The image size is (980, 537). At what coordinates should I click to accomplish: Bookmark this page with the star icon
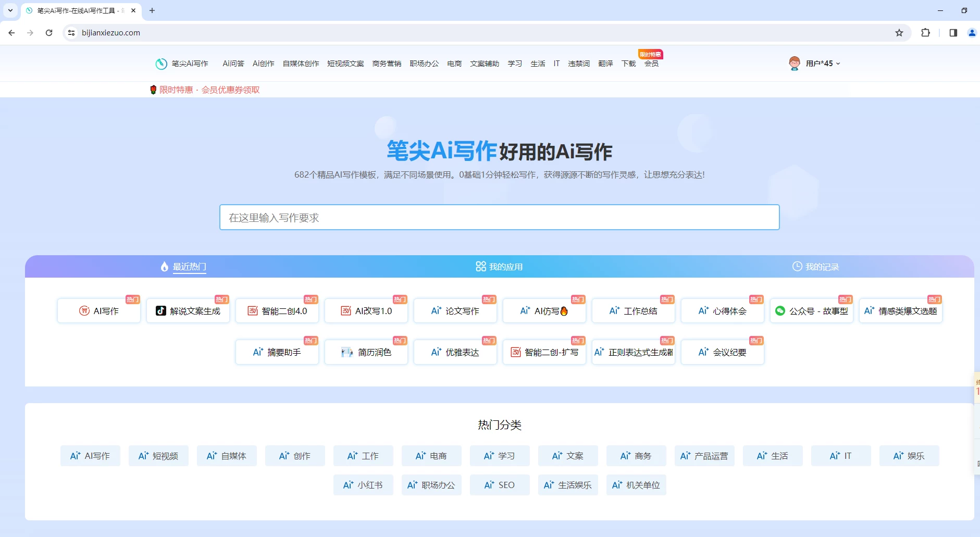[899, 33]
